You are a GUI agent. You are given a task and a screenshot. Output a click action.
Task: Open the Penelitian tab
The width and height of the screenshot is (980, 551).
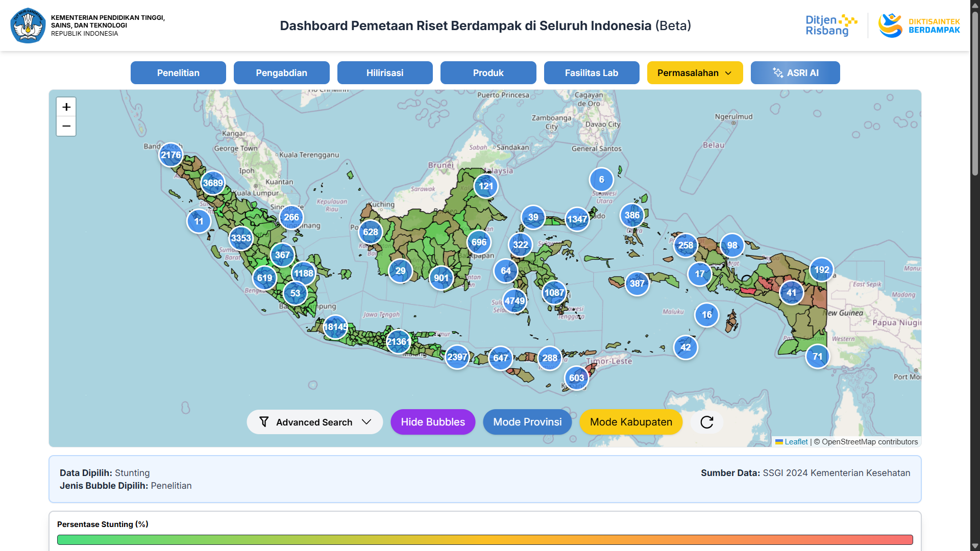click(178, 73)
